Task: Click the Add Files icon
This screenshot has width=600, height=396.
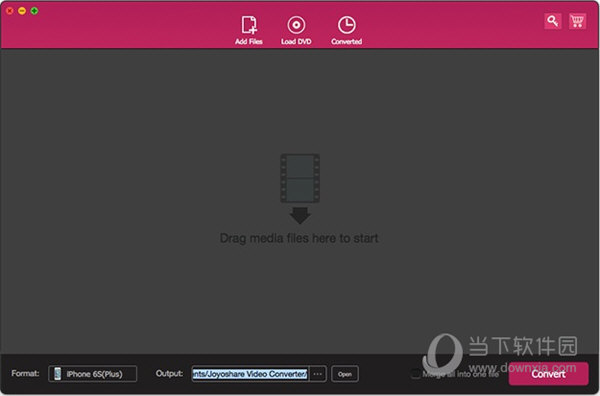Action: point(249,30)
